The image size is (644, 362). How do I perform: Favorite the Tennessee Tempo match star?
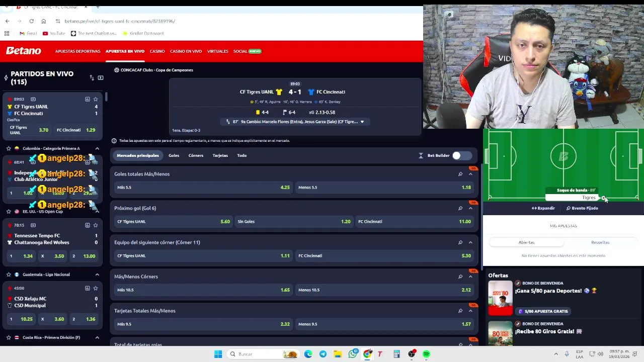coord(96,225)
